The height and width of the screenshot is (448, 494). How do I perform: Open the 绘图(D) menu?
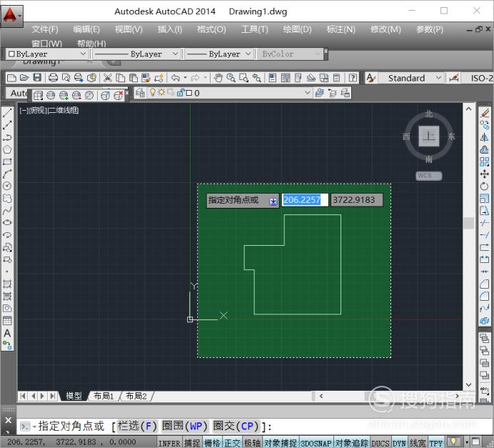[297, 29]
